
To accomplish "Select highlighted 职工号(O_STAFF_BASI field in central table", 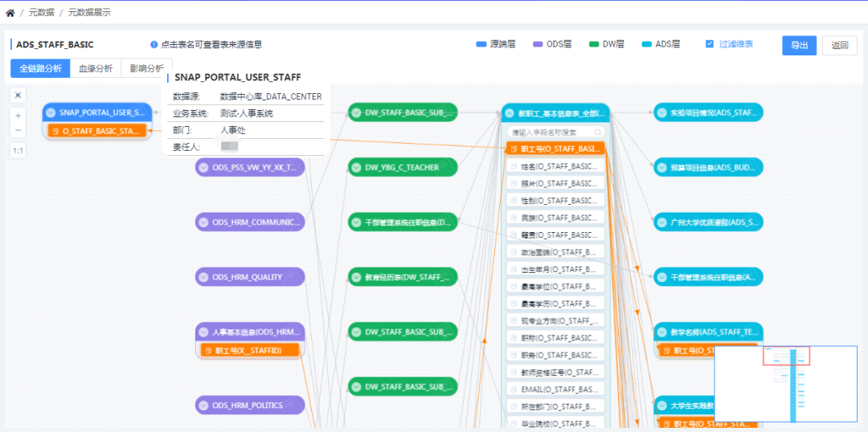I will 555,149.
